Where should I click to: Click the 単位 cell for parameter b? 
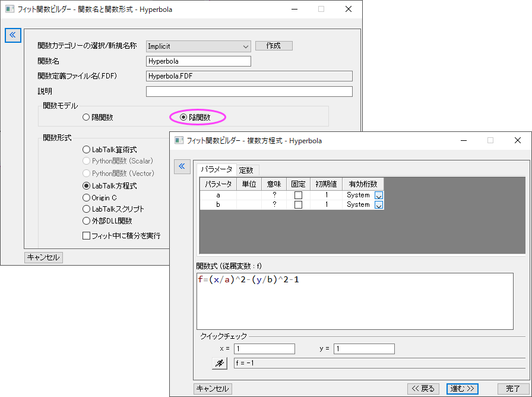click(x=249, y=205)
